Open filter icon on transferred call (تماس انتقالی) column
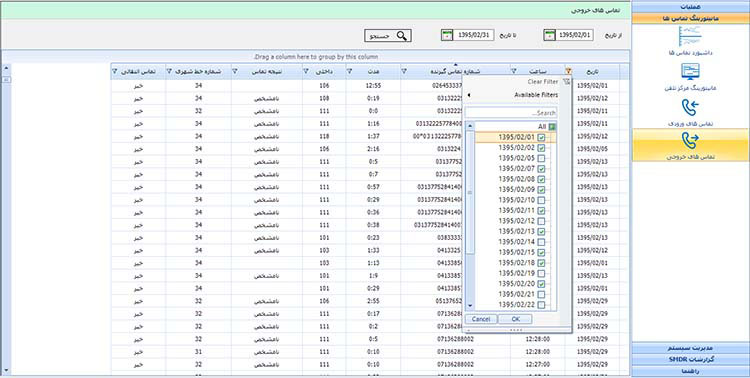Screen dimensions: 750x378 click(x=114, y=71)
